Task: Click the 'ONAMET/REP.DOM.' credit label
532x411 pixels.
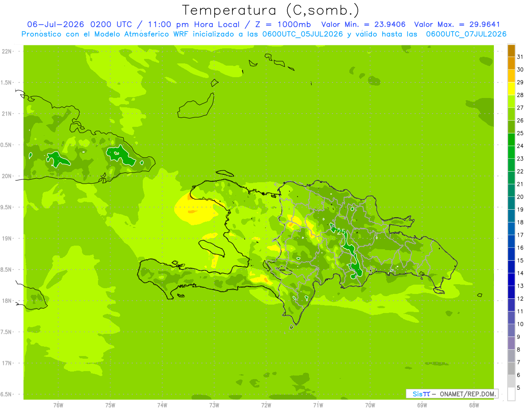Action: tap(467, 394)
